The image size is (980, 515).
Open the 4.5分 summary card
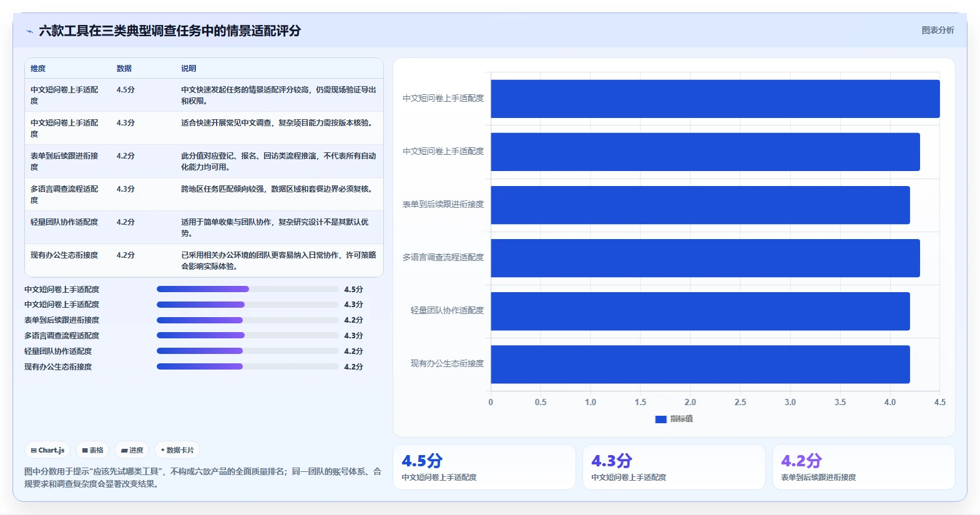[484, 467]
